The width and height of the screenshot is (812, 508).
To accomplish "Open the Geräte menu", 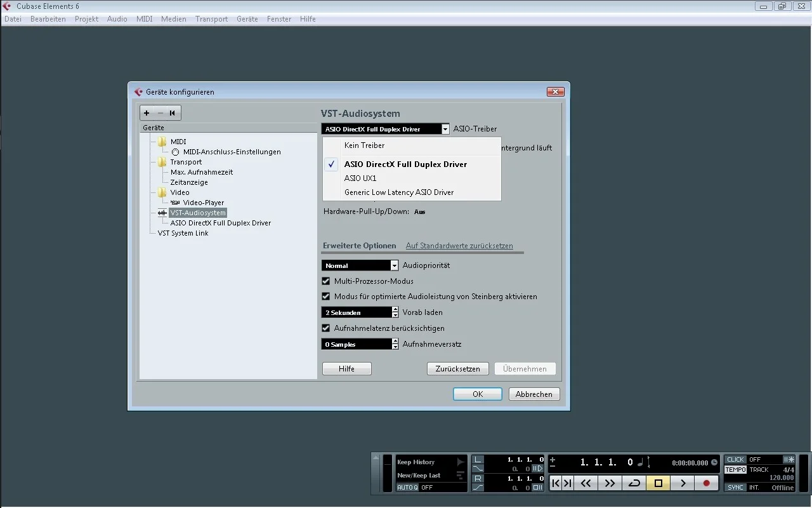I will click(x=247, y=19).
